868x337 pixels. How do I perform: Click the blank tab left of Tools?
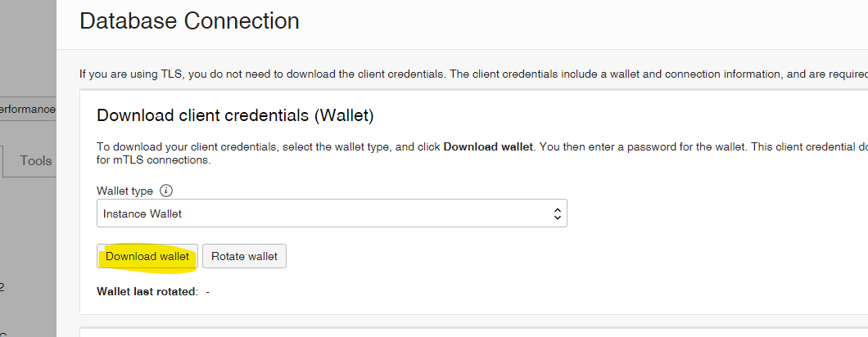(x=2, y=161)
